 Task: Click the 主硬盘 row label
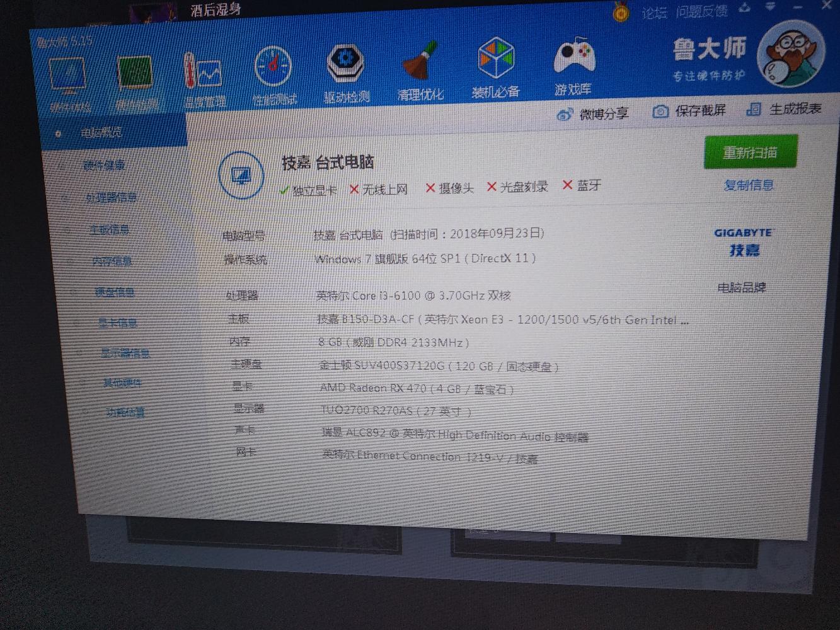pos(246,364)
